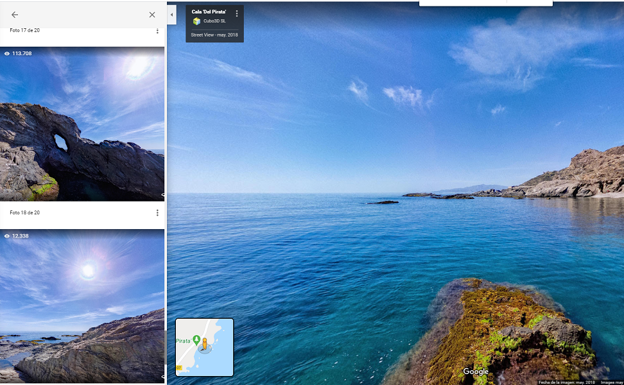
Task: Click the image date text at bottom right
Action: (567, 382)
